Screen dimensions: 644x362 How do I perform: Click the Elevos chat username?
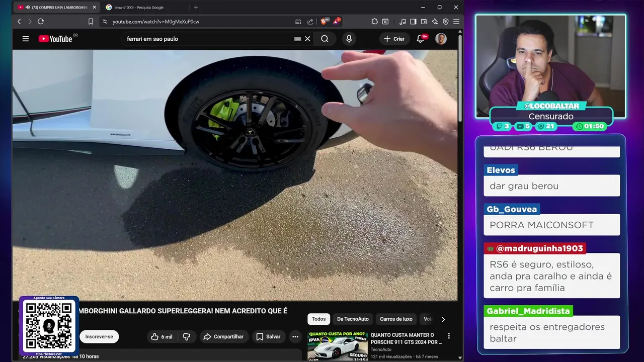(501, 170)
